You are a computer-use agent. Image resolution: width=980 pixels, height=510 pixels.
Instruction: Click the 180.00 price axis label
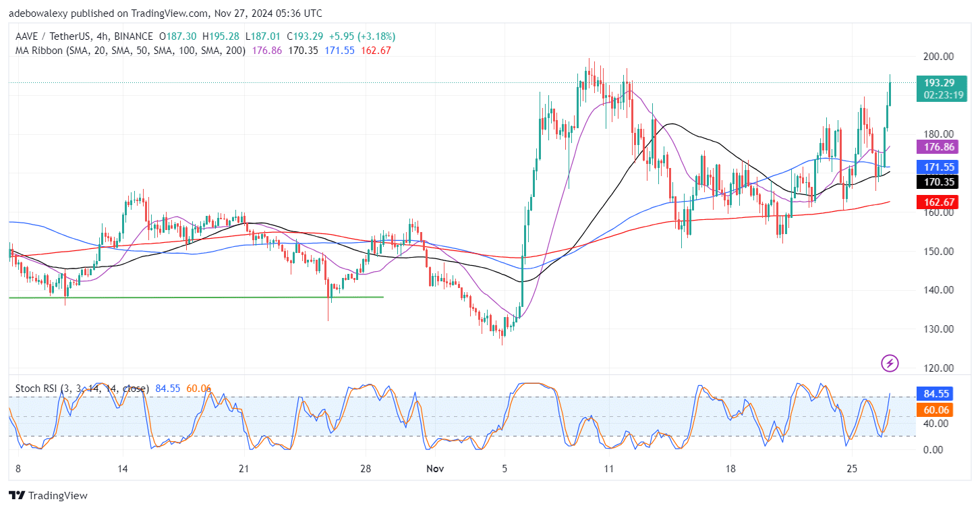938,134
